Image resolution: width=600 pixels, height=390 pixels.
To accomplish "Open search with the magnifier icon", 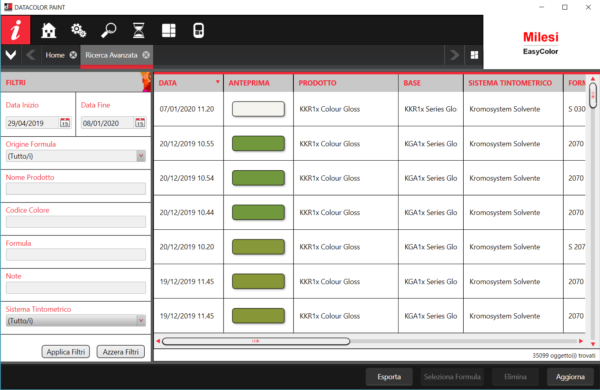I will point(109,30).
